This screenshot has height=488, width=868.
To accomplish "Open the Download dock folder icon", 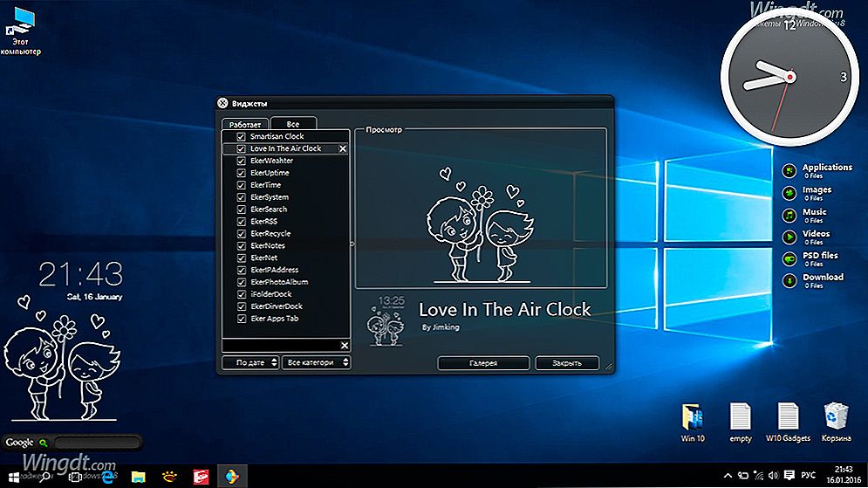I will click(x=789, y=281).
